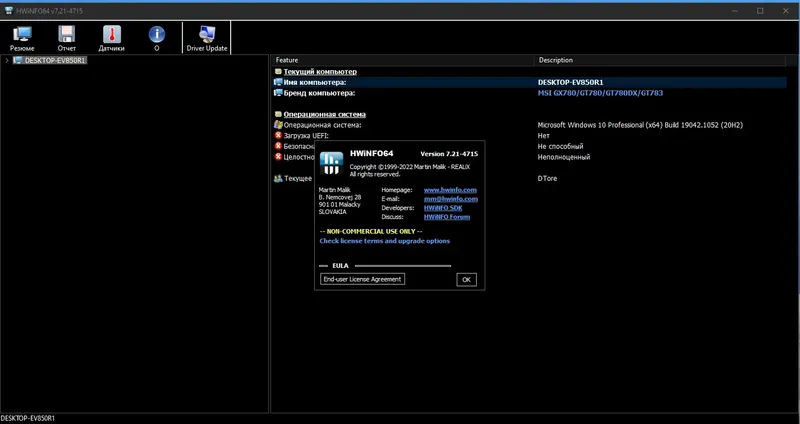The image size is (800, 424).
Task: Click the icon next to Имя компьютера
Action: pyautogui.click(x=278, y=82)
